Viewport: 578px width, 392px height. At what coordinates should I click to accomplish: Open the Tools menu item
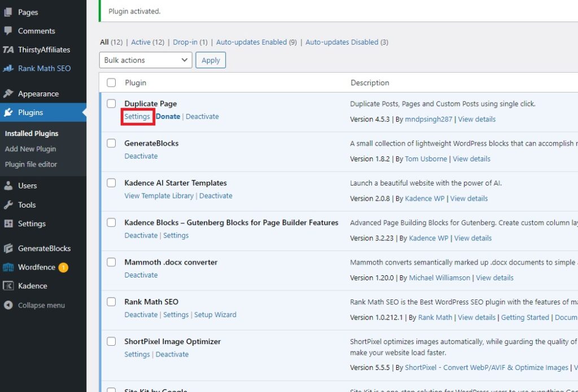27,205
